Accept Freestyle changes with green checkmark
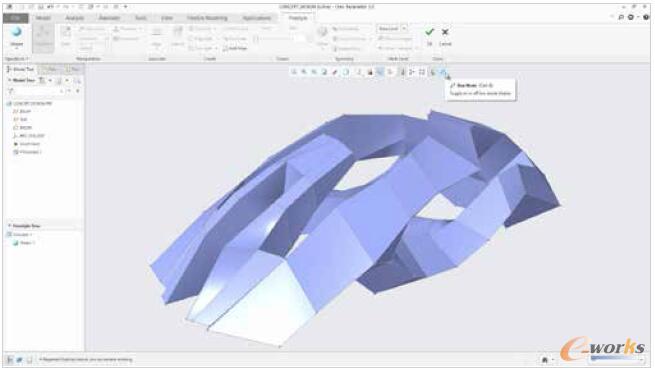 (429, 32)
